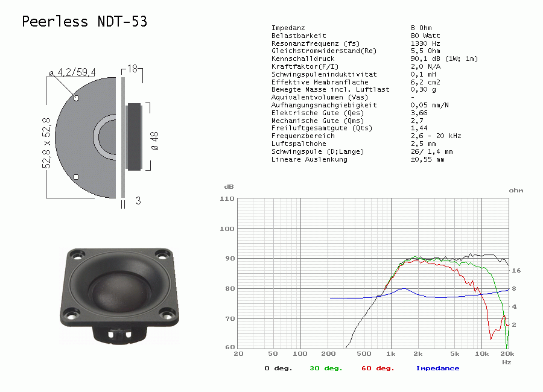This screenshot has width=543, height=392.
Task: Pick the blue 'Impedance' legend label
Action: (x=437, y=368)
